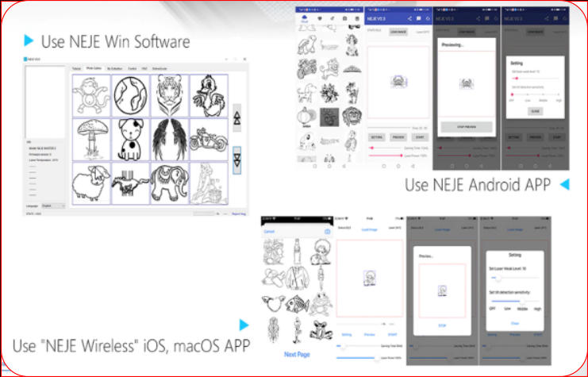Image resolution: width=588 pixels, height=377 pixels.
Task: Tap the heart favorites icon in Android gallery
Action: [318, 17]
